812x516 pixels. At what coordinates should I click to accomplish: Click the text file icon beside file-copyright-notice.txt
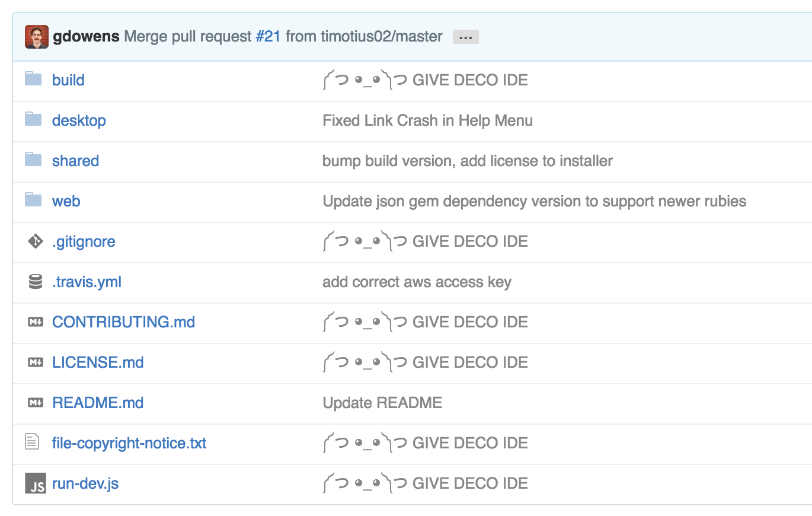click(x=34, y=442)
